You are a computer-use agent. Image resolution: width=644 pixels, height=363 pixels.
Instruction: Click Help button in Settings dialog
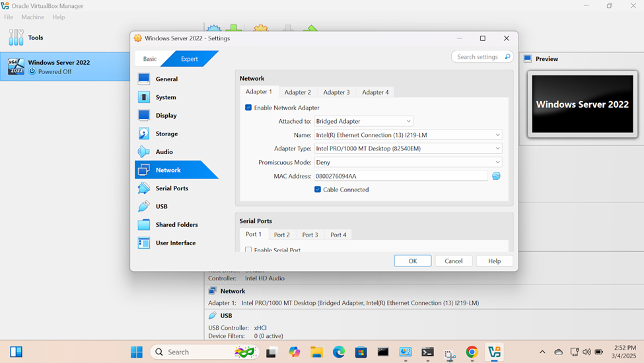(x=495, y=261)
